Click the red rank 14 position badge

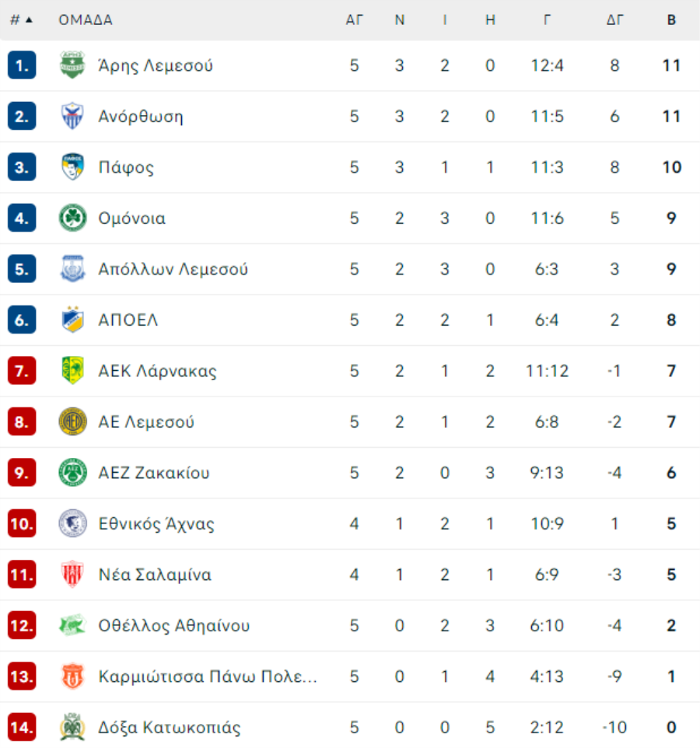[22, 727]
